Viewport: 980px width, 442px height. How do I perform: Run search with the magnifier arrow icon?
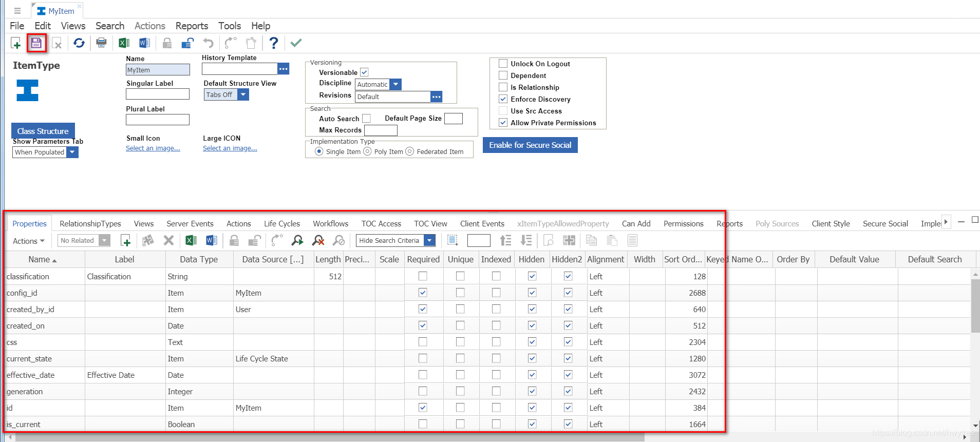(297, 240)
